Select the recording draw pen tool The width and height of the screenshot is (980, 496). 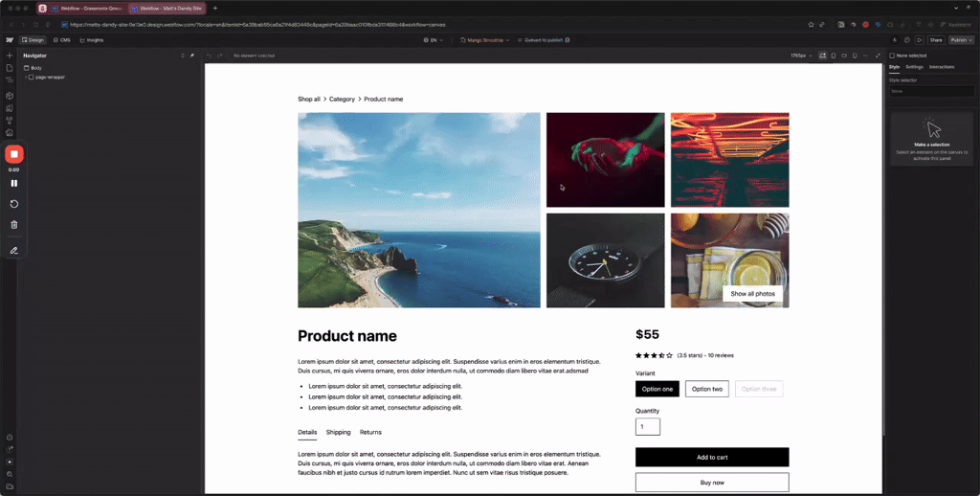(x=13, y=250)
